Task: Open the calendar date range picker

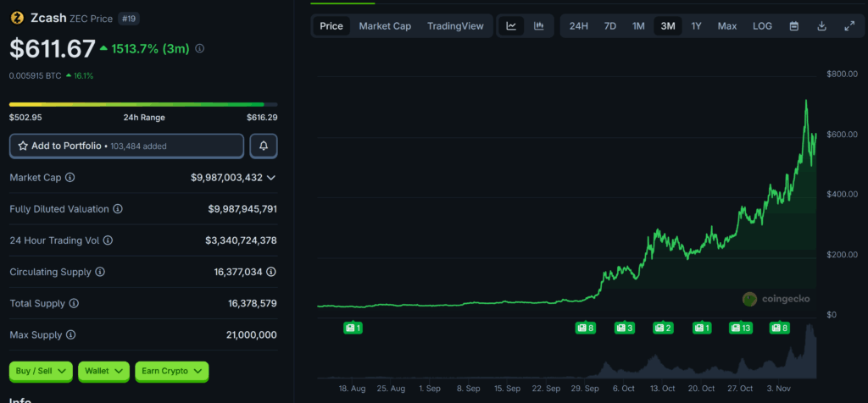Action: click(x=794, y=26)
